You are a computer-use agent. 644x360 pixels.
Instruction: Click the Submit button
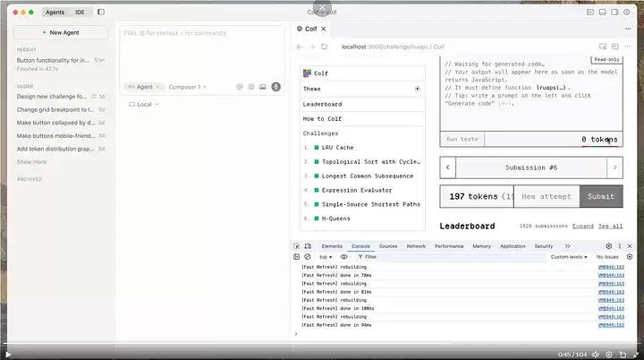coord(601,196)
